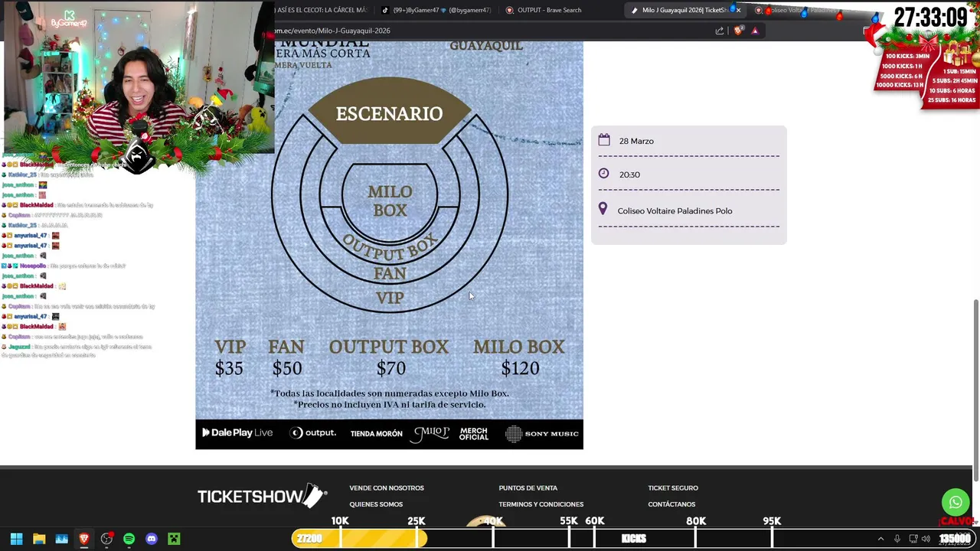Click the URL address field

pyautogui.click(x=490, y=31)
